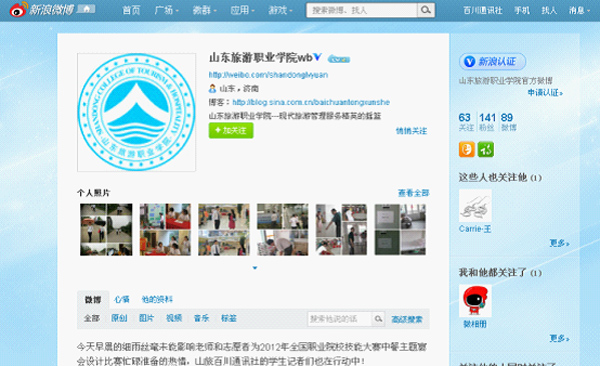Expand the 微群 dropdown menu
The image size is (600, 366).
204,10
